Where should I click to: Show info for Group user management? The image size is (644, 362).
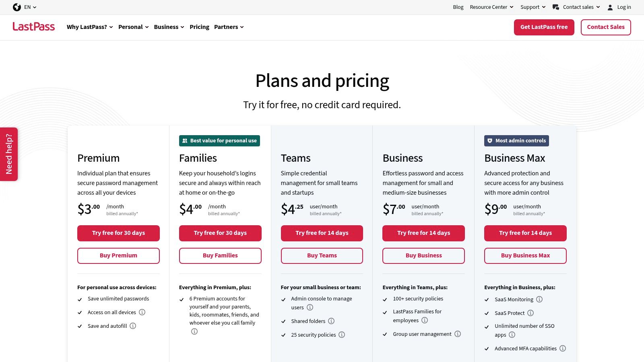[458, 334]
